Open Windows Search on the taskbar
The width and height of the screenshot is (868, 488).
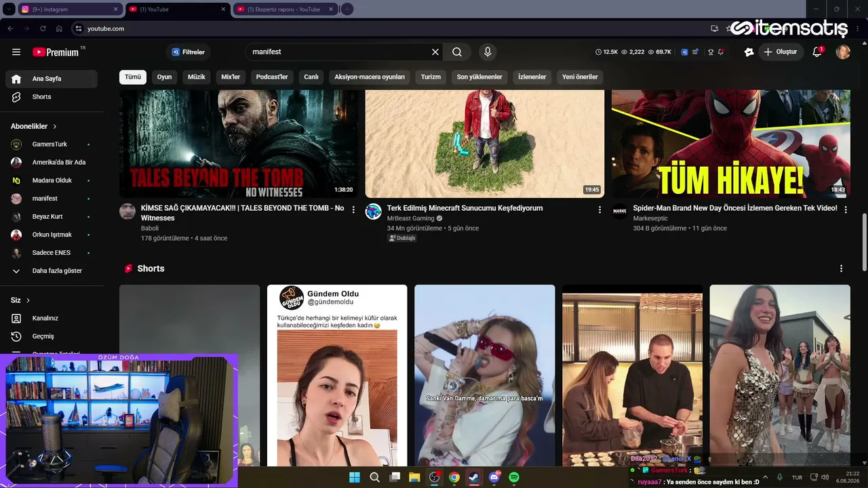click(x=374, y=477)
